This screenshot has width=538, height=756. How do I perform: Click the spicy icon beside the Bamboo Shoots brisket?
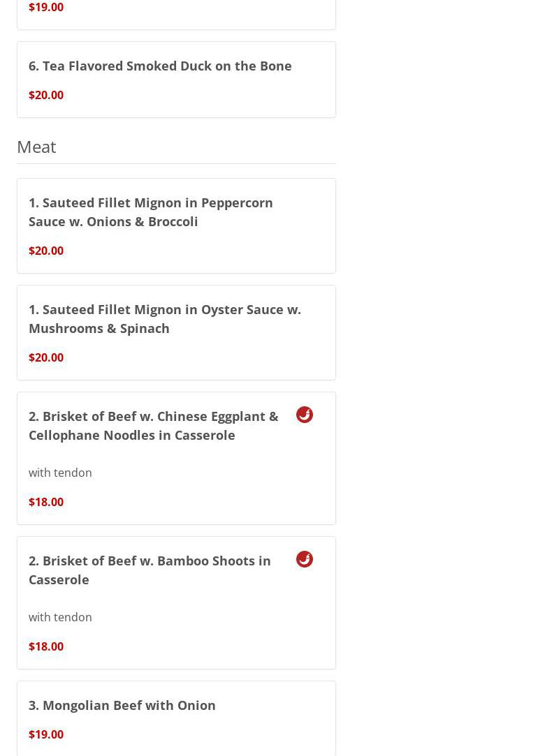(305, 559)
